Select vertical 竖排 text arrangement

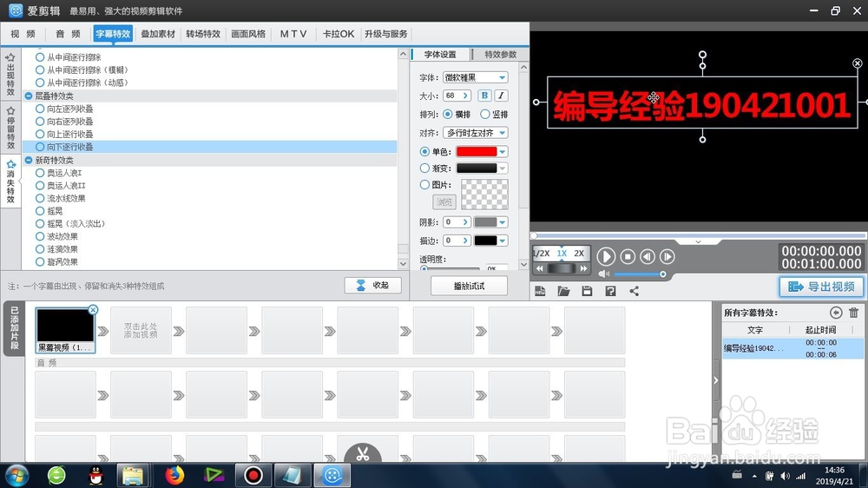494,114
